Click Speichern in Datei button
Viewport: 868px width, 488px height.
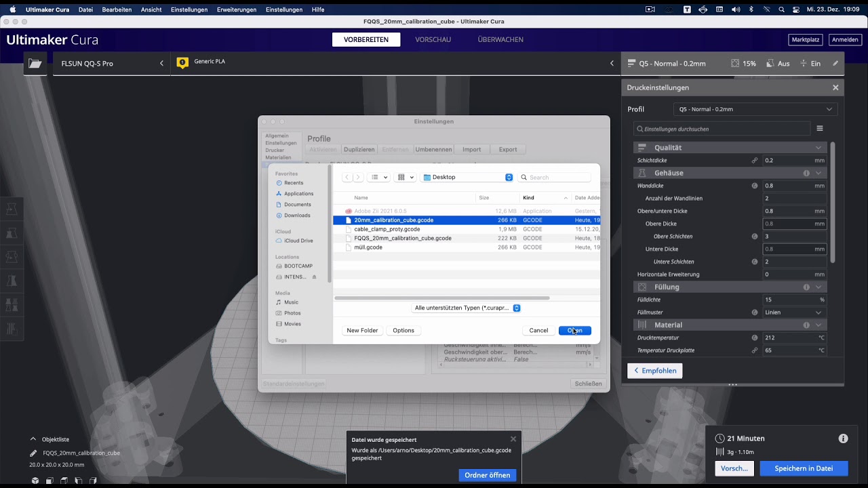coord(804,468)
